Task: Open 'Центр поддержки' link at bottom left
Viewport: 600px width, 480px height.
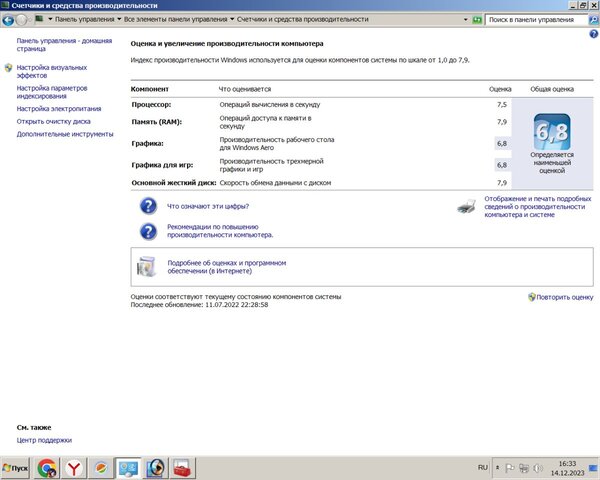Action: coord(44,440)
